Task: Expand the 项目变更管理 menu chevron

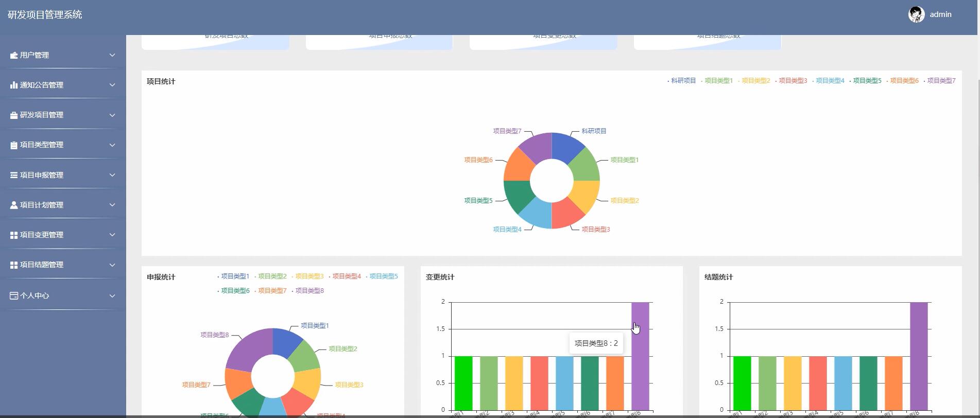Action: 112,235
